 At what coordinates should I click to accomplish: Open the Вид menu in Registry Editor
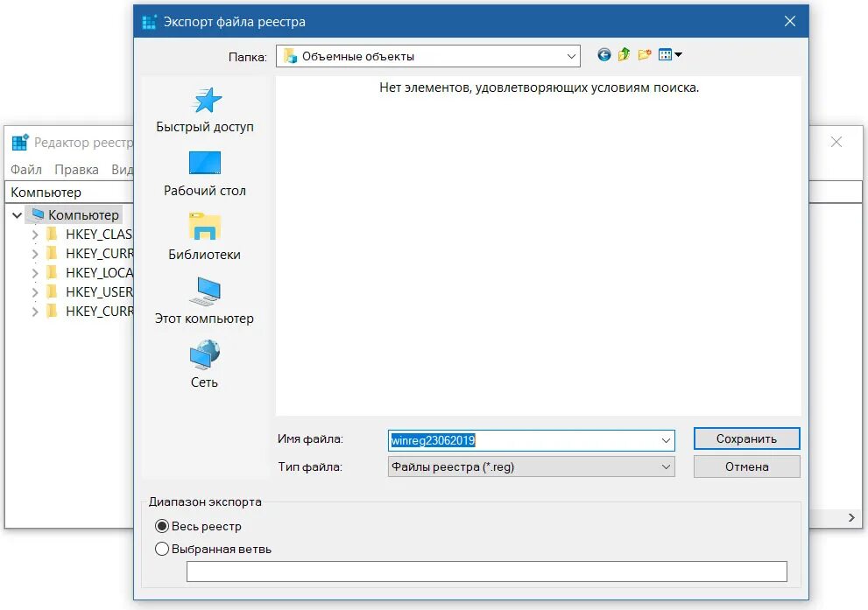(x=122, y=169)
